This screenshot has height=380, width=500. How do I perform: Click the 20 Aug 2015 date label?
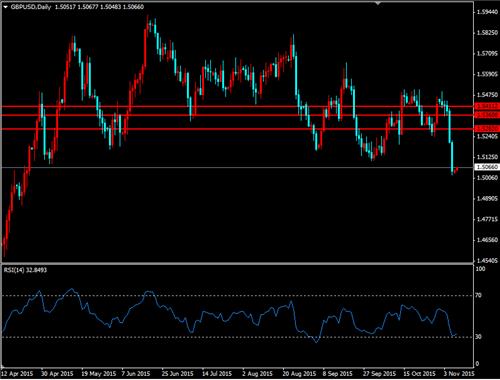tap(299, 373)
